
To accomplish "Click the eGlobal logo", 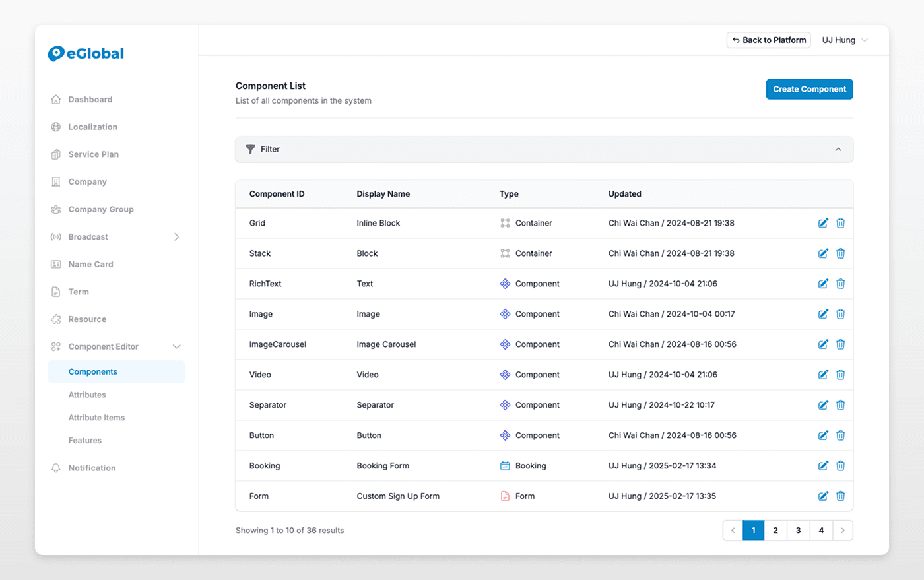I will click(86, 53).
